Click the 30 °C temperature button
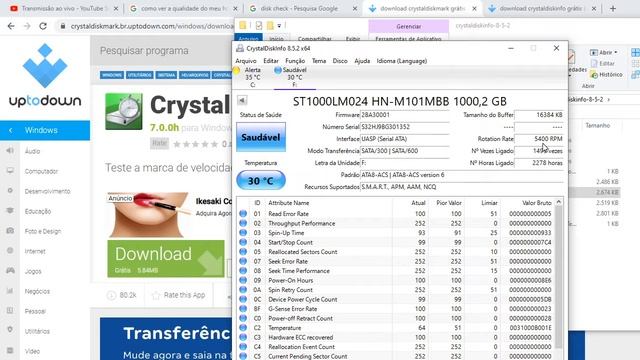Image resolution: width=640 pixels, height=360 pixels. pos(261,180)
